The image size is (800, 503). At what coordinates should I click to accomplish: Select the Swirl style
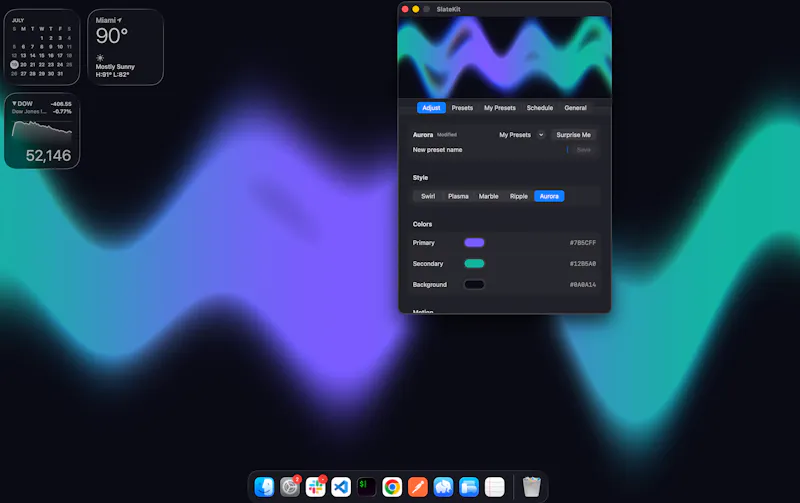(428, 196)
